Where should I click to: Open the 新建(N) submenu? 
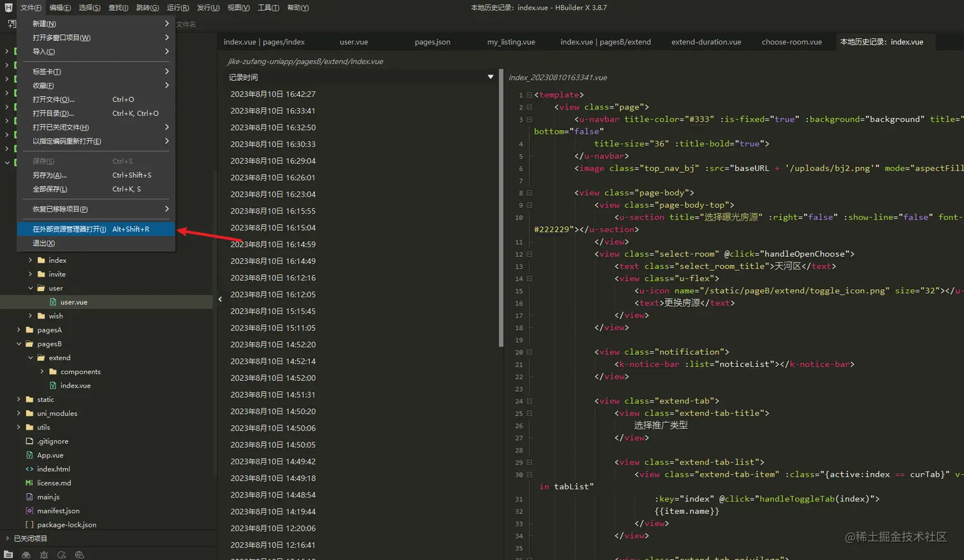(96, 24)
